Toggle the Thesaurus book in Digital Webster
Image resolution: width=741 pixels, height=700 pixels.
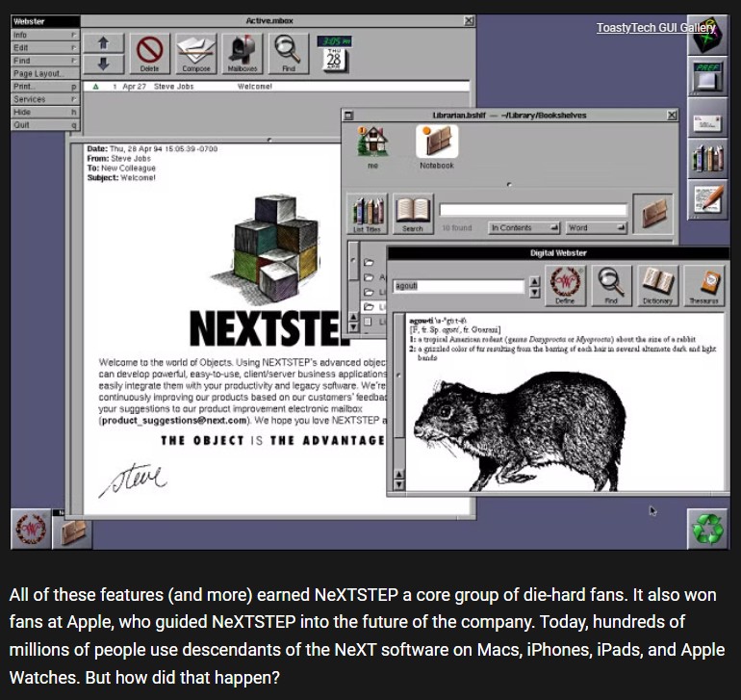703,286
